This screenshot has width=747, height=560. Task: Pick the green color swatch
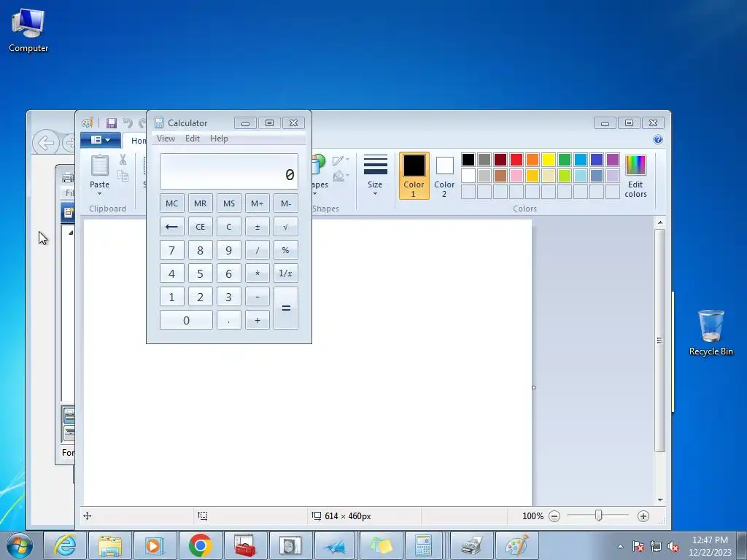(565, 160)
